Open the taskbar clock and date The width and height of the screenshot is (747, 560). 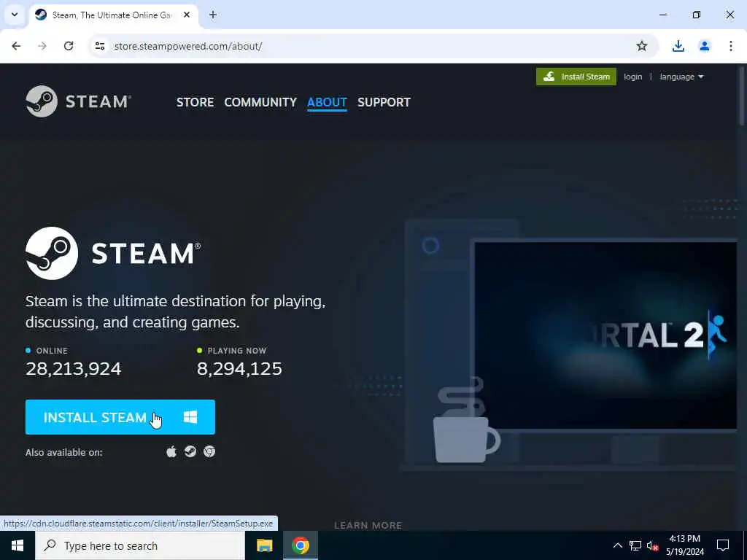[x=684, y=545]
